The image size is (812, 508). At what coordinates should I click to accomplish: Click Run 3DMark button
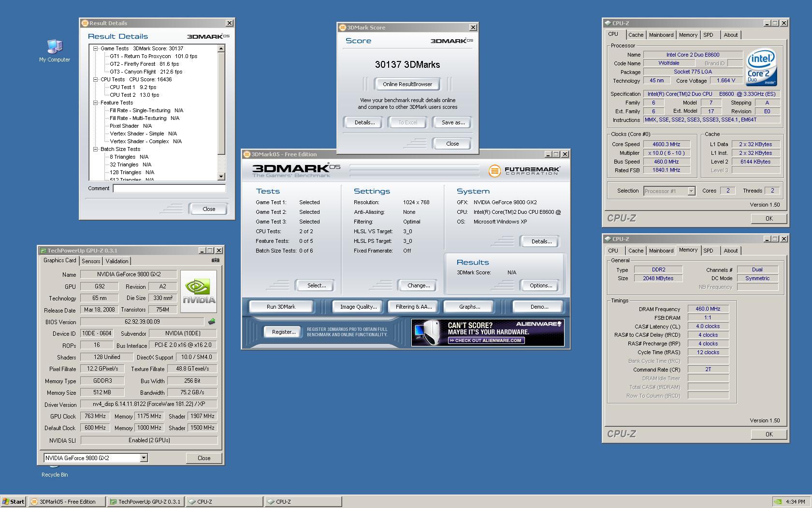[x=281, y=307]
